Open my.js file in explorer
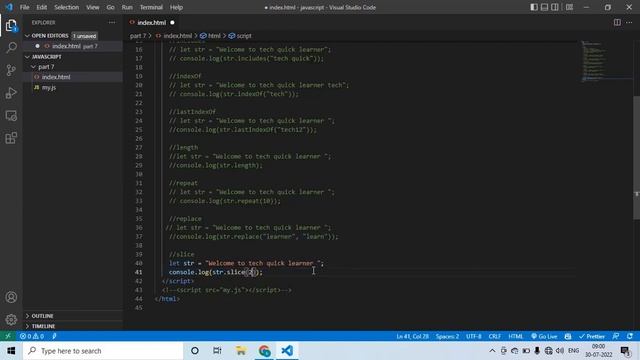This screenshot has width=640, height=360. pos(73,87)
